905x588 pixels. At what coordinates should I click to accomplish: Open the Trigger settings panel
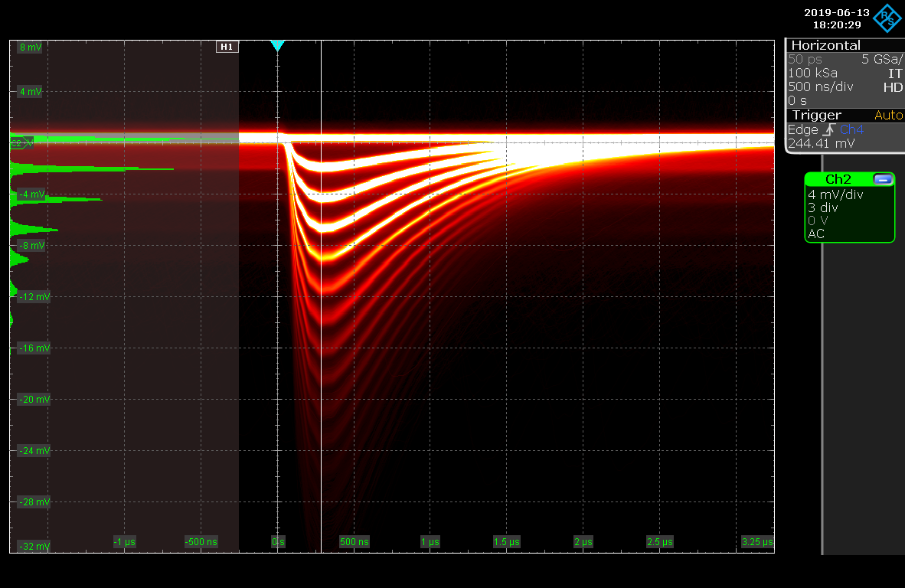(815, 115)
